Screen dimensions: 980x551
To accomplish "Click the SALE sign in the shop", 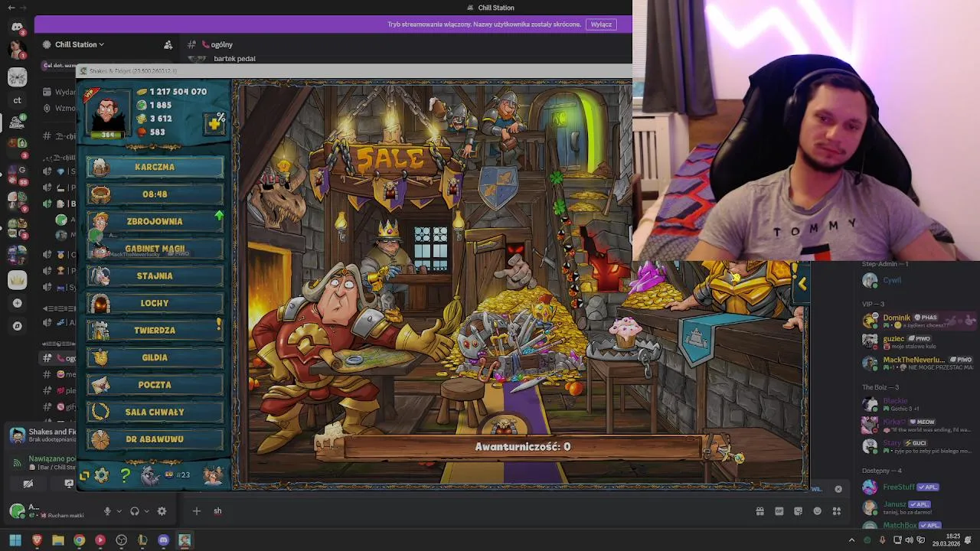I will [x=390, y=158].
